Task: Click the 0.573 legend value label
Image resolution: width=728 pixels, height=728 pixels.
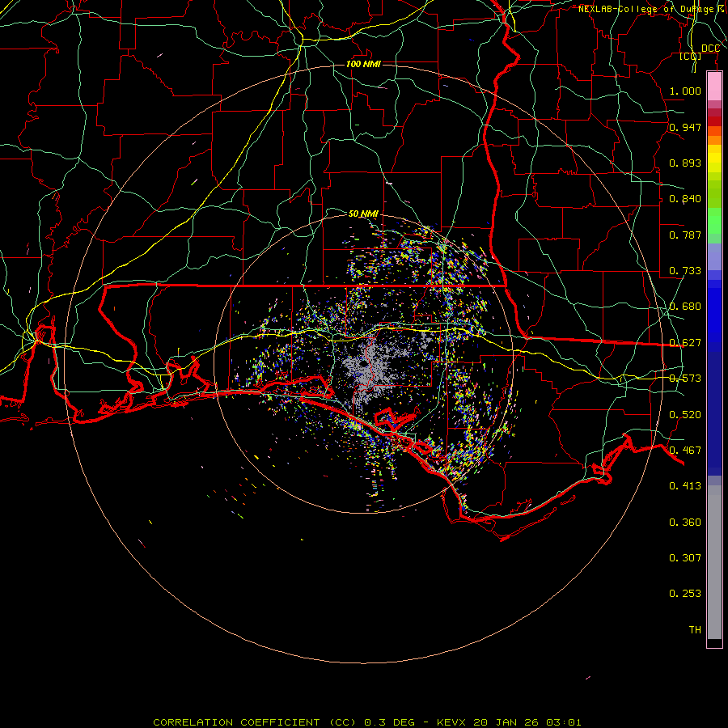Action: coord(684,379)
